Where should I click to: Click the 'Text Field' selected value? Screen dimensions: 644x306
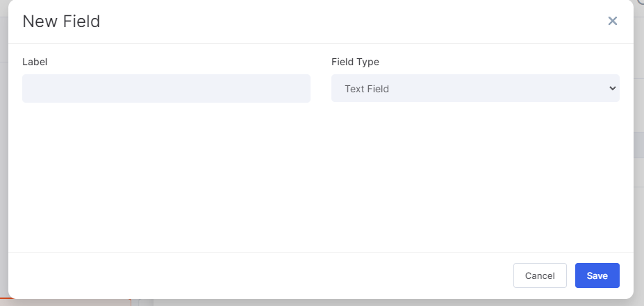pos(367,89)
